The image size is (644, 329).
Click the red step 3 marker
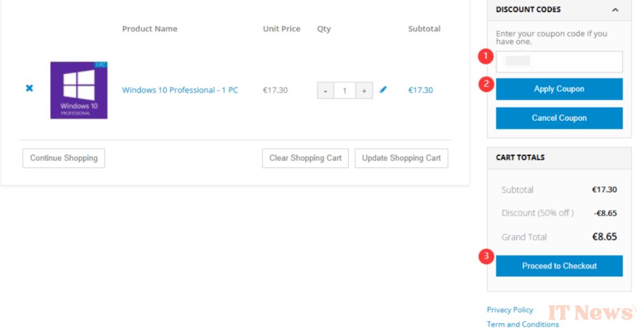(486, 257)
